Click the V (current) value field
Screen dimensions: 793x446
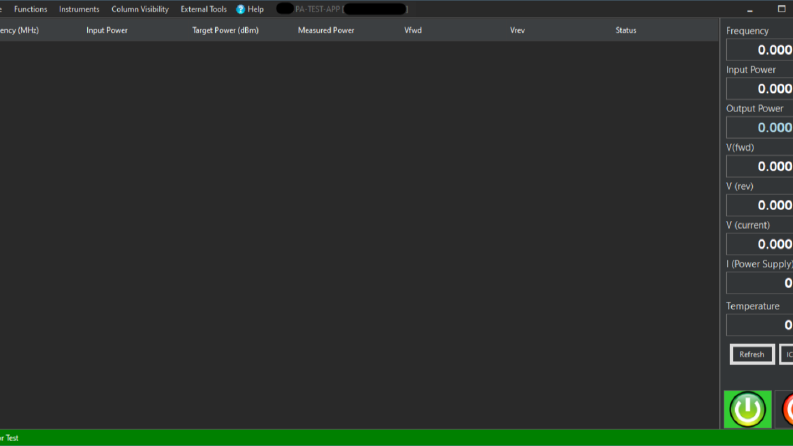point(760,244)
